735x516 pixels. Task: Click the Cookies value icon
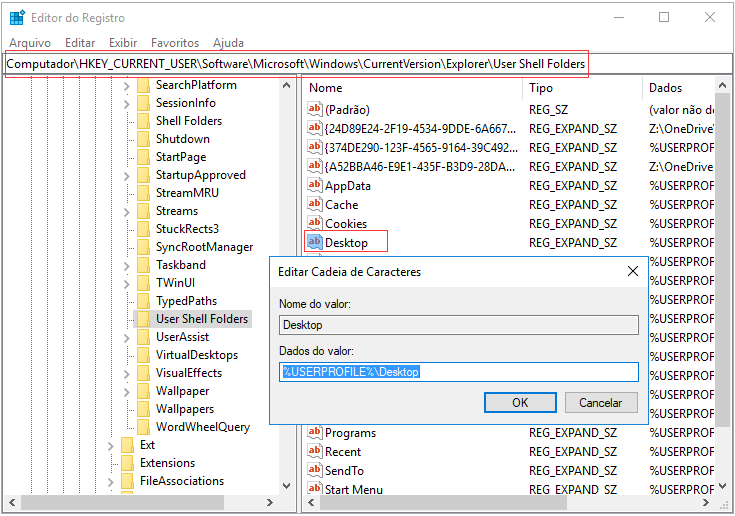[314, 223]
